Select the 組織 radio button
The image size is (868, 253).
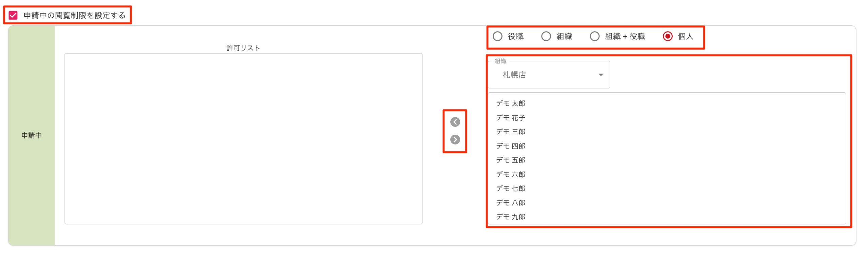(x=546, y=36)
